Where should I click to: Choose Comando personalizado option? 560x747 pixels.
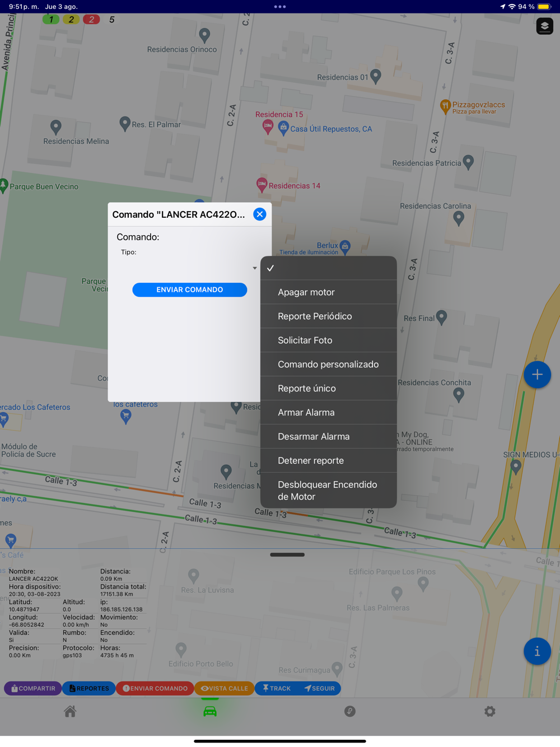pos(329,365)
